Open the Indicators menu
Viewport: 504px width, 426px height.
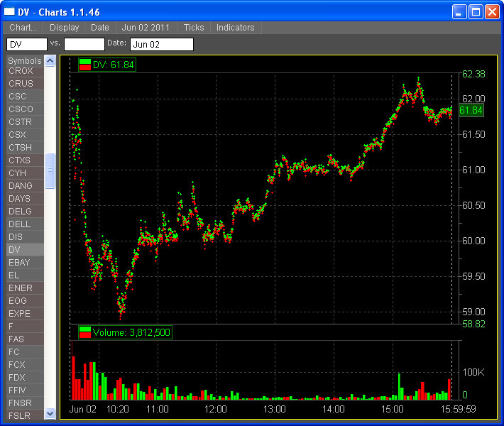click(x=235, y=28)
